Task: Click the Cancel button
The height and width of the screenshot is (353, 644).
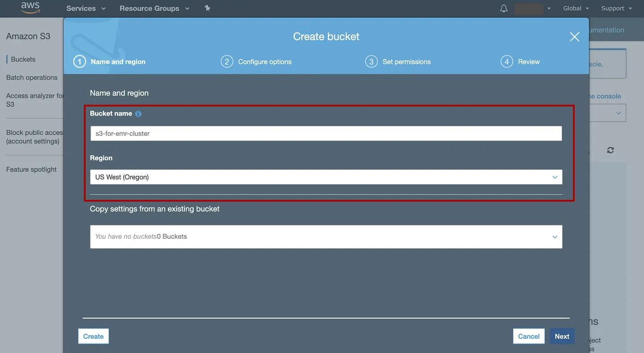Action: (x=529, y=336)
